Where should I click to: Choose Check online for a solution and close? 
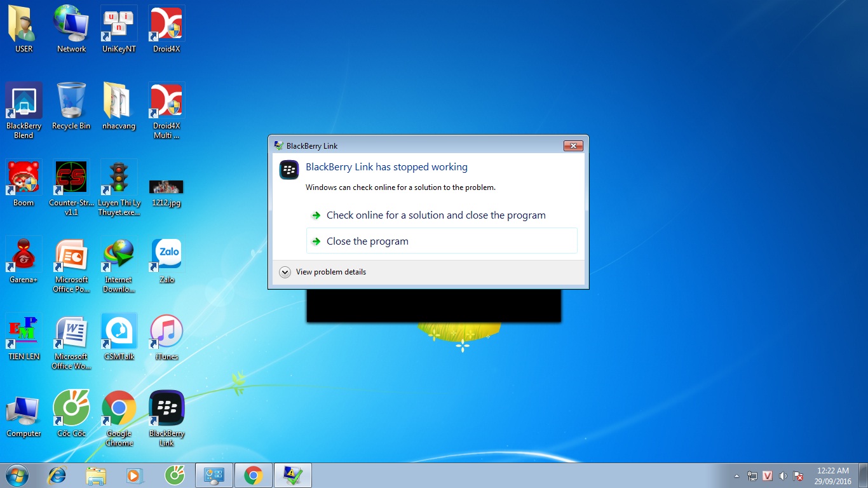(x=442, y=215)
